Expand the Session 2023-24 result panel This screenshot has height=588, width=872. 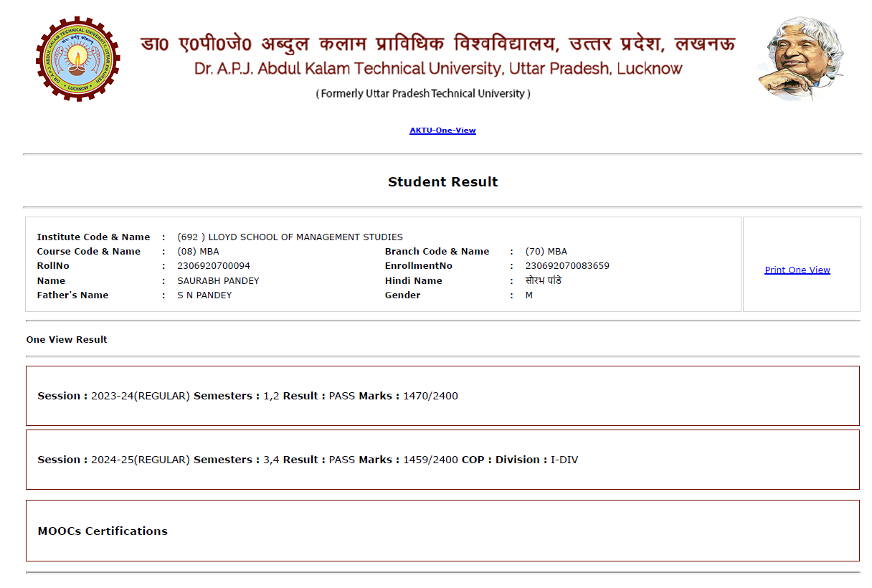[x=442, y=396]
